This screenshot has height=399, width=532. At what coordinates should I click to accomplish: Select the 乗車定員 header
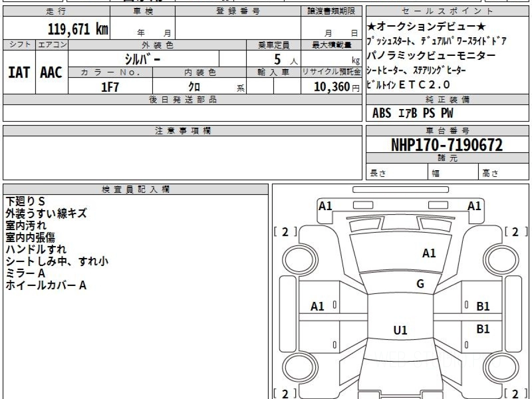(274, 45)
